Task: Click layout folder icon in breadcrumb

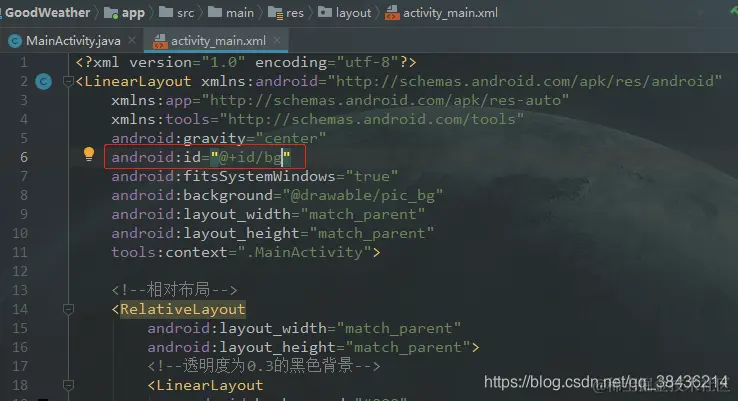Action: point(325,12)
